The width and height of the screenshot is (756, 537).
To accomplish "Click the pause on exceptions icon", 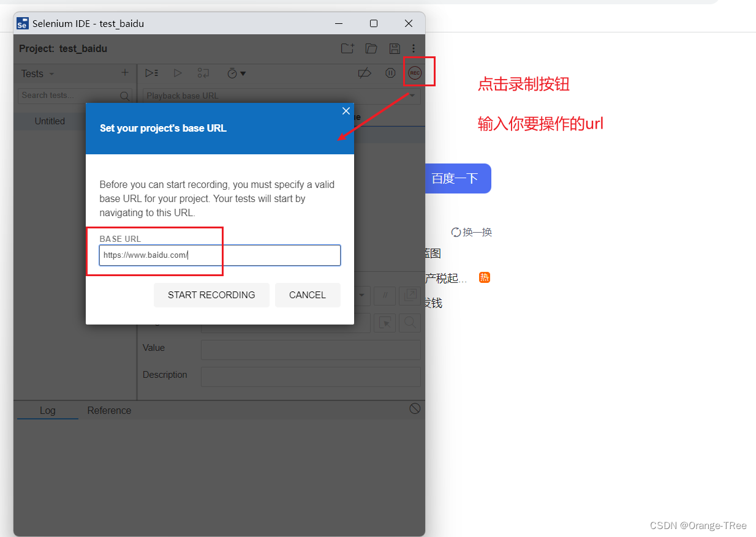I will (390, 73).
